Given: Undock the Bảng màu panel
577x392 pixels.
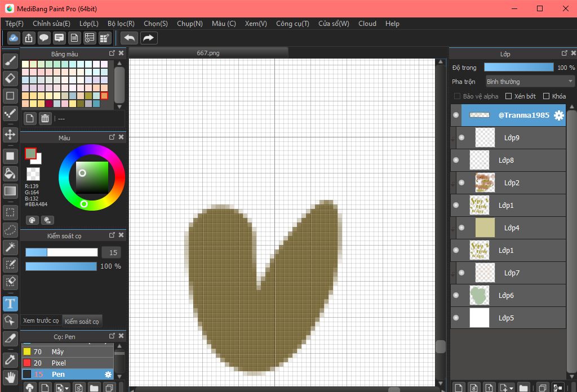Looking at the screenshot, I should pyautogui.click(x=112, y=54).
